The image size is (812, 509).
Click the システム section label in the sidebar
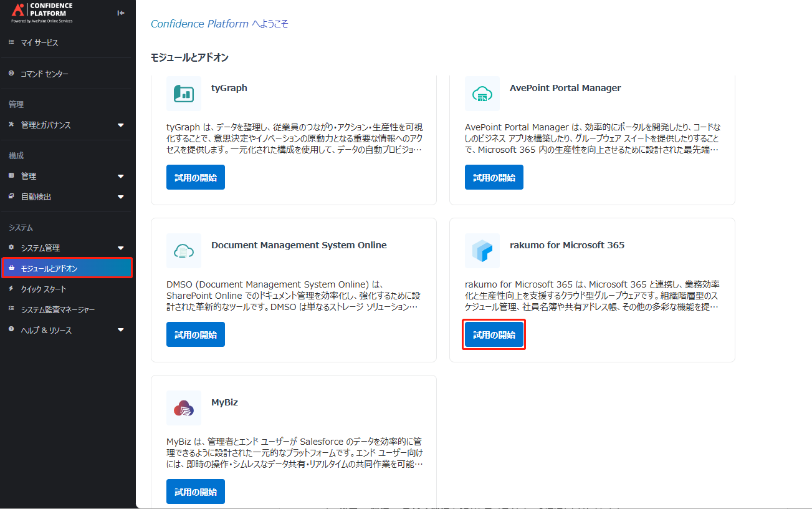pos(21,228)
